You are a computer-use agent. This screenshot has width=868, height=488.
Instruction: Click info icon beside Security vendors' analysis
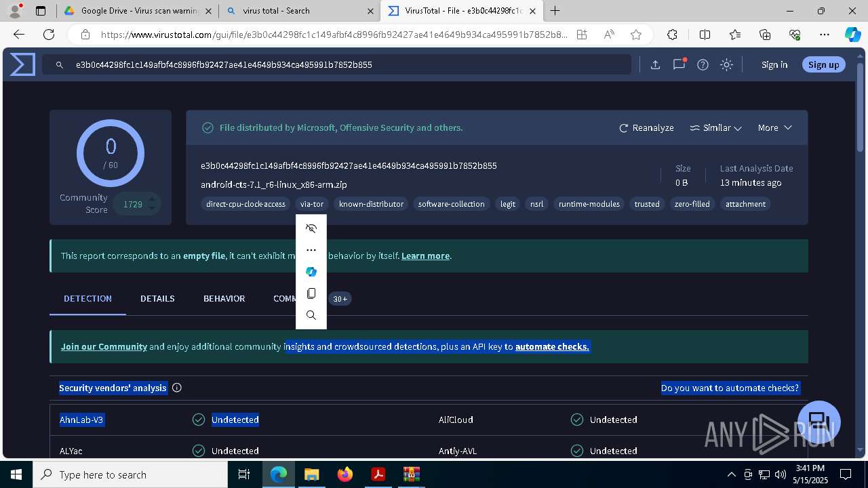[177, 388]
